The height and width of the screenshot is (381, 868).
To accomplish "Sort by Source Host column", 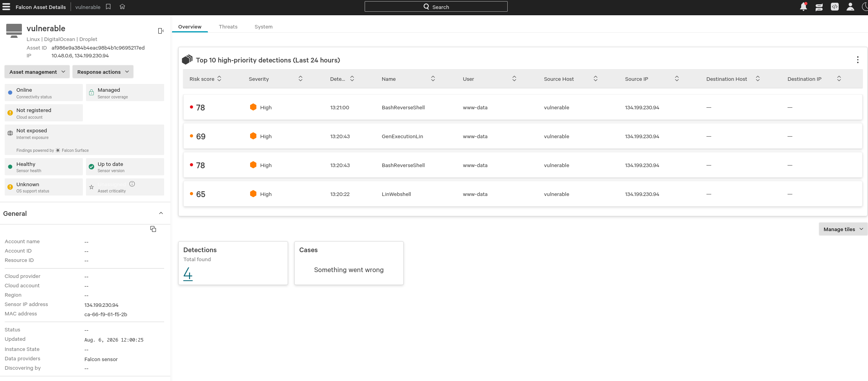I will [596, 78].
